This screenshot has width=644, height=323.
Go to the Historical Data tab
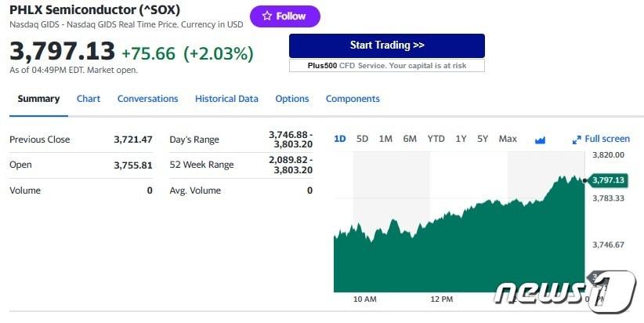(226, 99)
